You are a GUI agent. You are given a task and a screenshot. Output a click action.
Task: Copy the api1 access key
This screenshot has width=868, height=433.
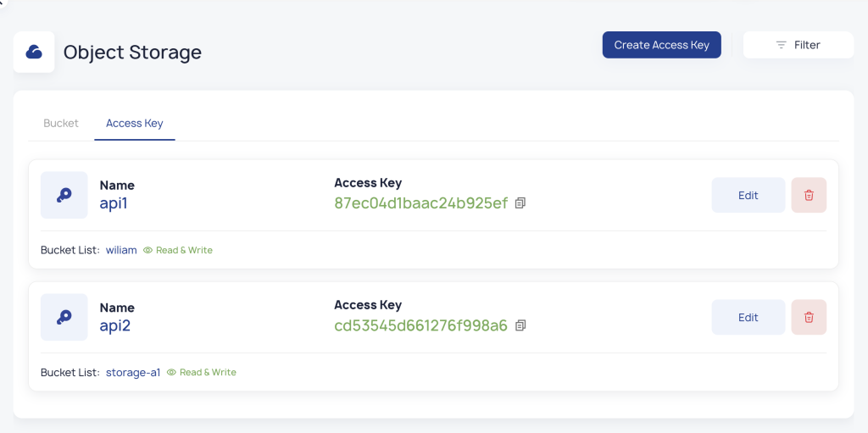coord(520,203)
